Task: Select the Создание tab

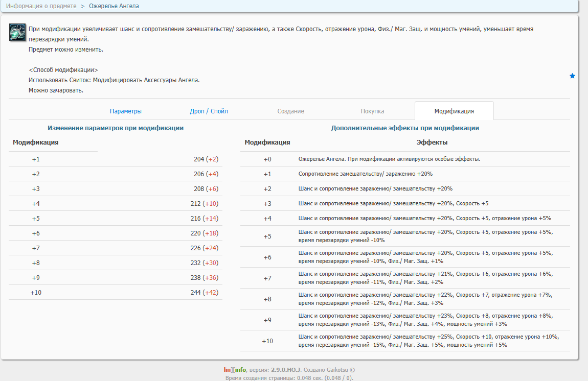Action: [290, 111]
